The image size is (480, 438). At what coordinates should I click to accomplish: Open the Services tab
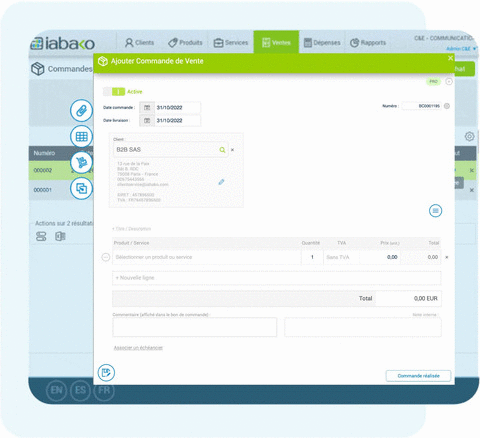pyautogui.click(x=231, y=43)
